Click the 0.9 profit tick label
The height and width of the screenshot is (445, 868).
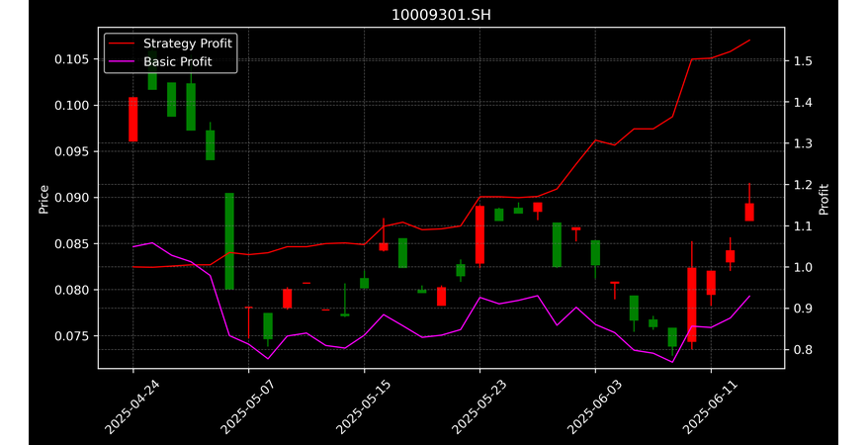tap(802, 309)
